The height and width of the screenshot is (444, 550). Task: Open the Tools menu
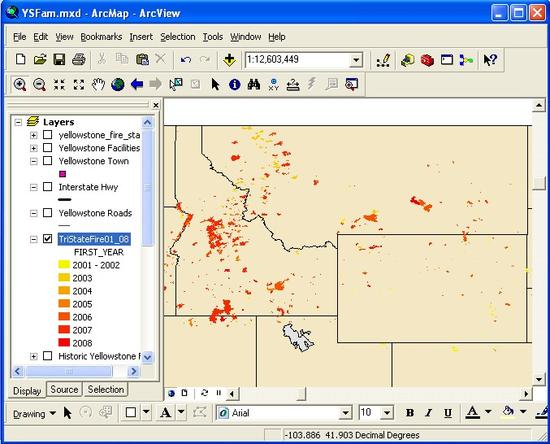coord(213,37)
